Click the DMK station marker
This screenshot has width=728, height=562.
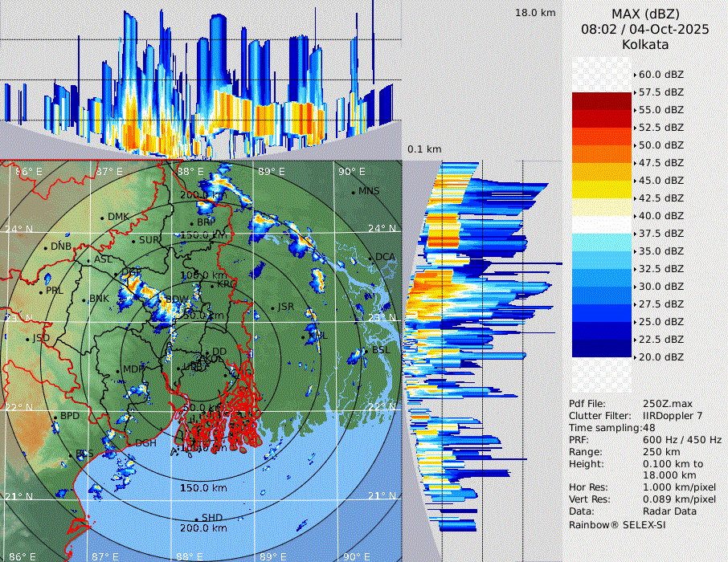click(x=103, y=218)
